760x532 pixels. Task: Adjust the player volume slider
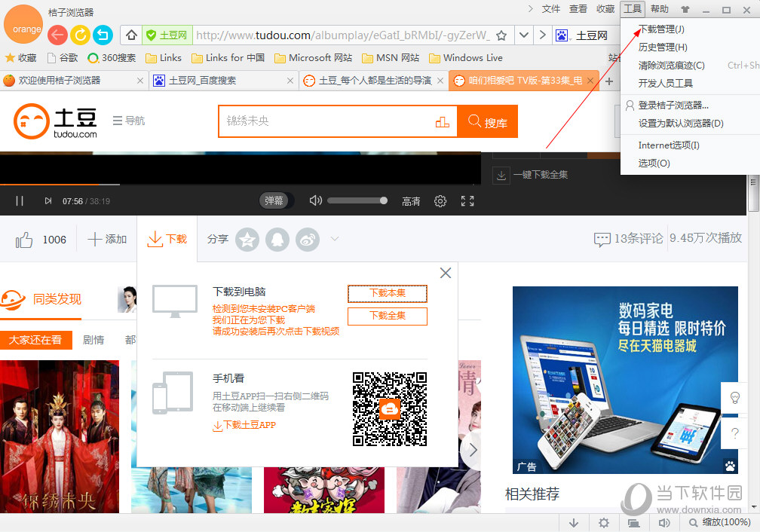tap(357, 200)
